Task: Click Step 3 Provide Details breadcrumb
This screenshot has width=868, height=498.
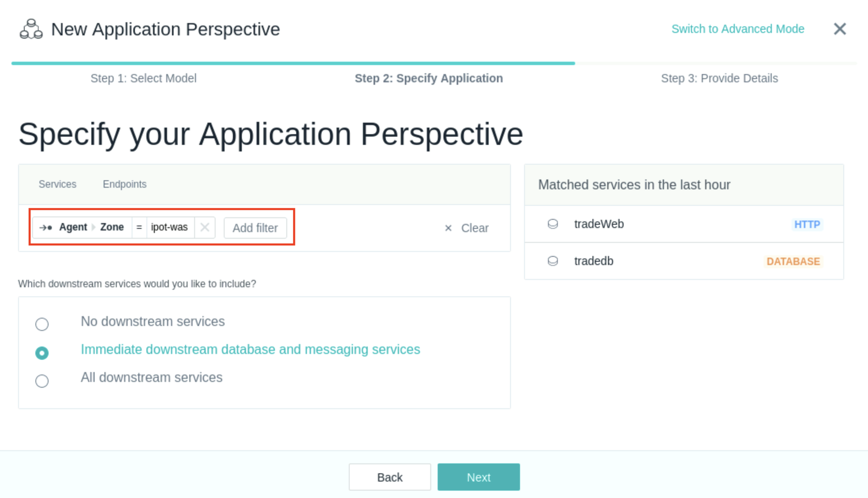Action: tap(719, 78)
